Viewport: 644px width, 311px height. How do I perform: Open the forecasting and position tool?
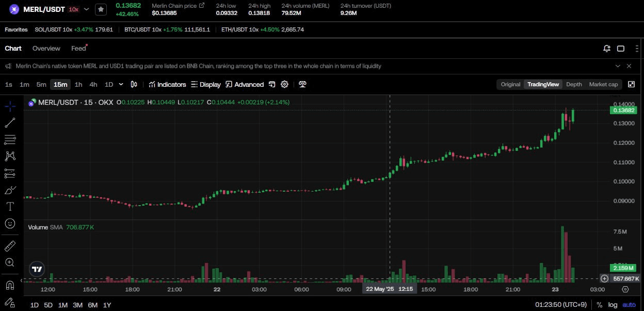(10, 173)
